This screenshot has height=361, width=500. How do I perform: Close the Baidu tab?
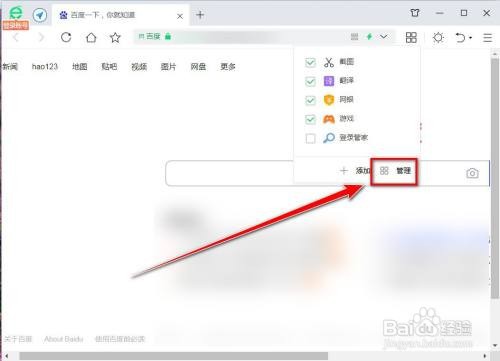pos(180,16)
